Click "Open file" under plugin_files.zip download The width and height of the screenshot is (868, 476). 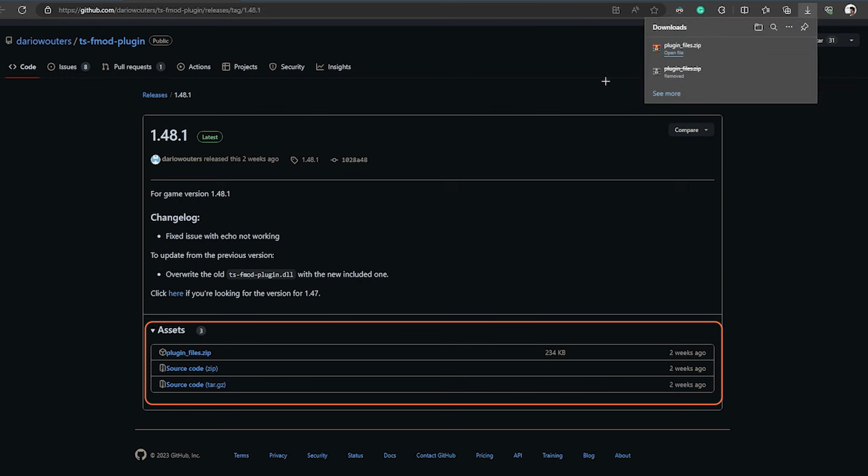click(x=674, y=53)
